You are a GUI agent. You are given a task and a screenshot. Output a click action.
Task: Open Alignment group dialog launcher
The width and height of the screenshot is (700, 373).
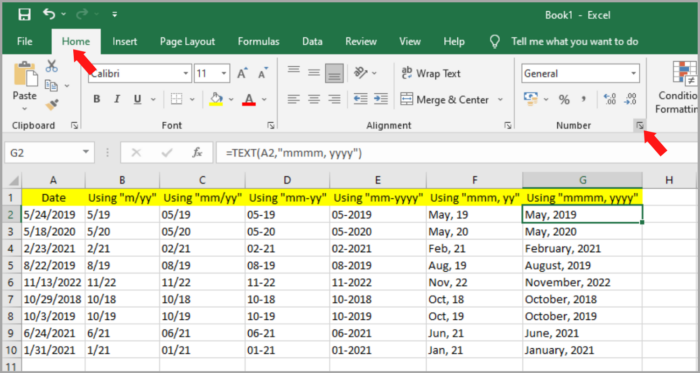(508, 126)
